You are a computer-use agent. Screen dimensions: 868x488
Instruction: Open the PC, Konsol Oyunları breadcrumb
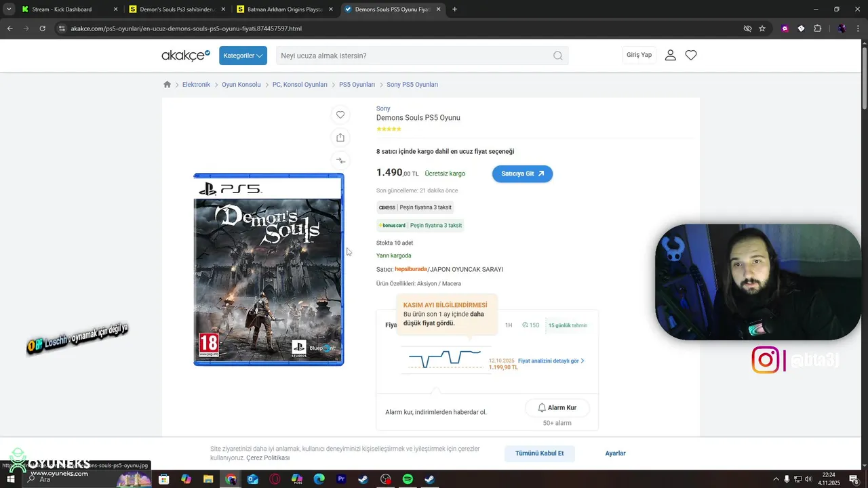(x=300, y=85)
